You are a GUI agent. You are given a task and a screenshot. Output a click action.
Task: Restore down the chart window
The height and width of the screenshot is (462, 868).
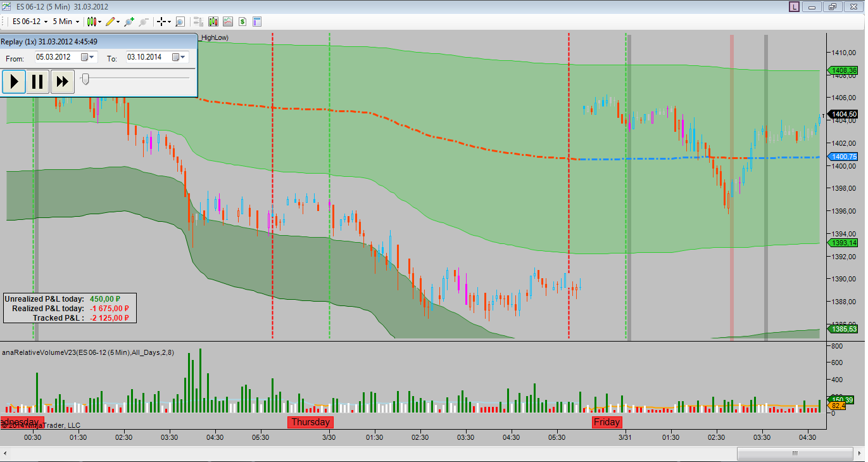[x=833, y=6]
